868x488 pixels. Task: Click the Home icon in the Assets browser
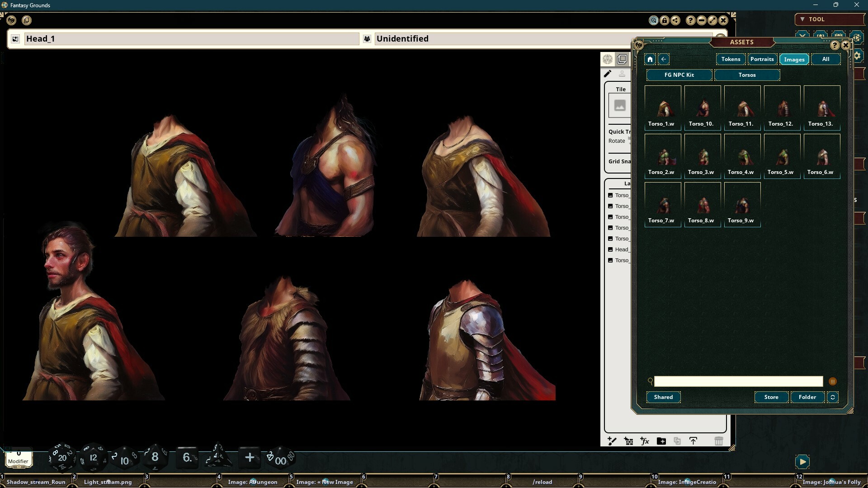(x=650, y=59)
